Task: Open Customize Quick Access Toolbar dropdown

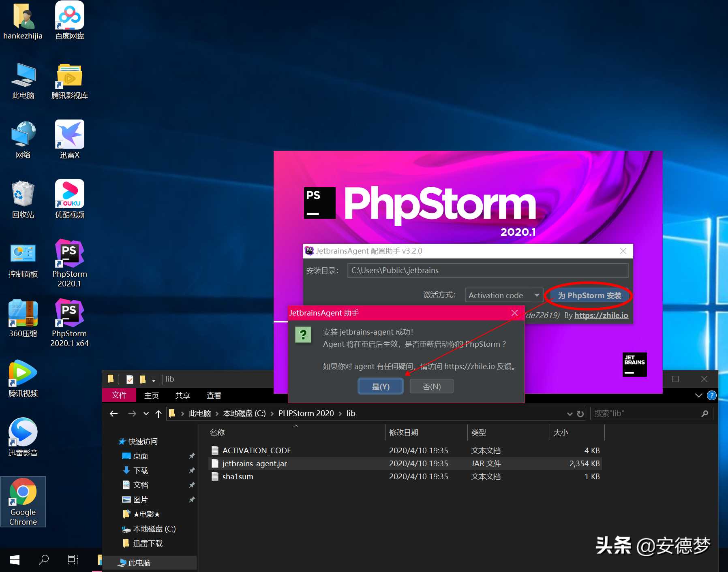Action: click(x=154, y=380)
